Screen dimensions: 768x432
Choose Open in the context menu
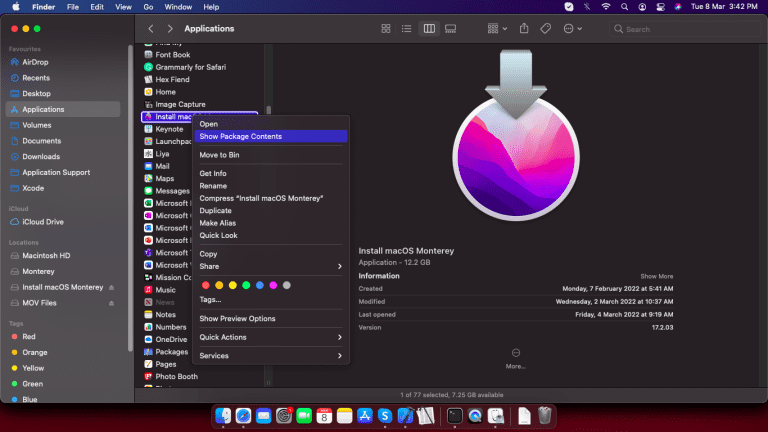271,124
